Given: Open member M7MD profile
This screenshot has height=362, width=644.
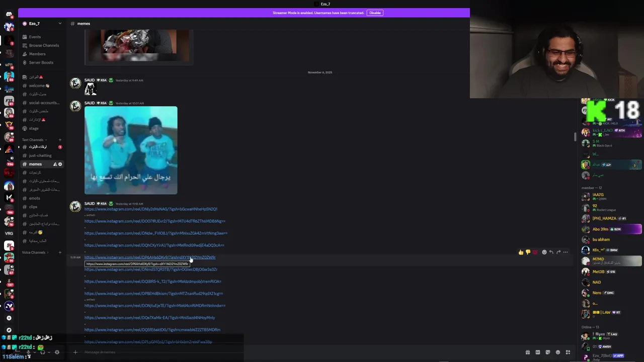Looking at the screenshot, I should pyautogui.click(x=611, y=261).
